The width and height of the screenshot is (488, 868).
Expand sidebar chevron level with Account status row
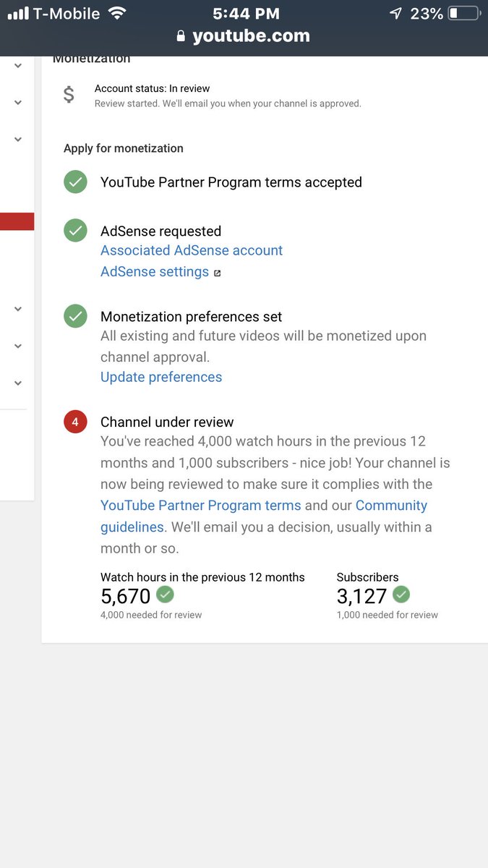click(x=18, y=103)
